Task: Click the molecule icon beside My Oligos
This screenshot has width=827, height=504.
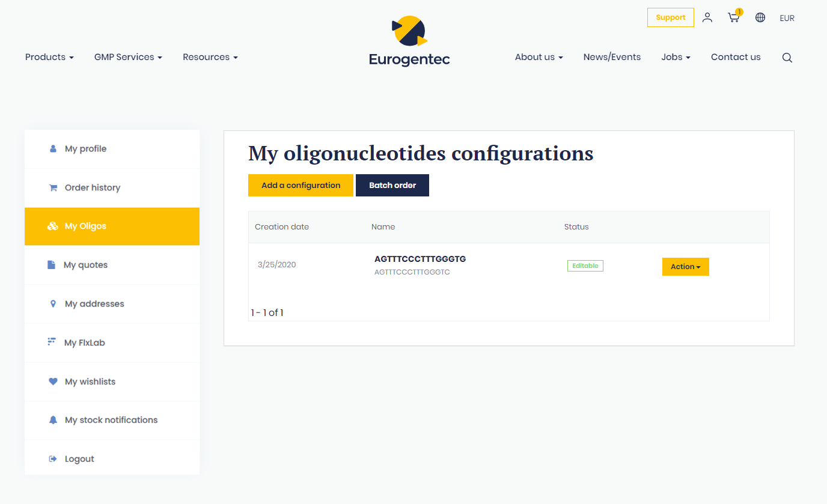Action: point(52,226)
